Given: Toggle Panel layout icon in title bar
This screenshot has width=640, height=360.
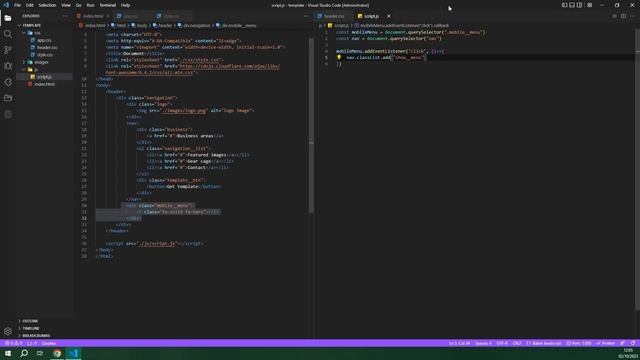Looking at the screenshot, I should point(572,5).
